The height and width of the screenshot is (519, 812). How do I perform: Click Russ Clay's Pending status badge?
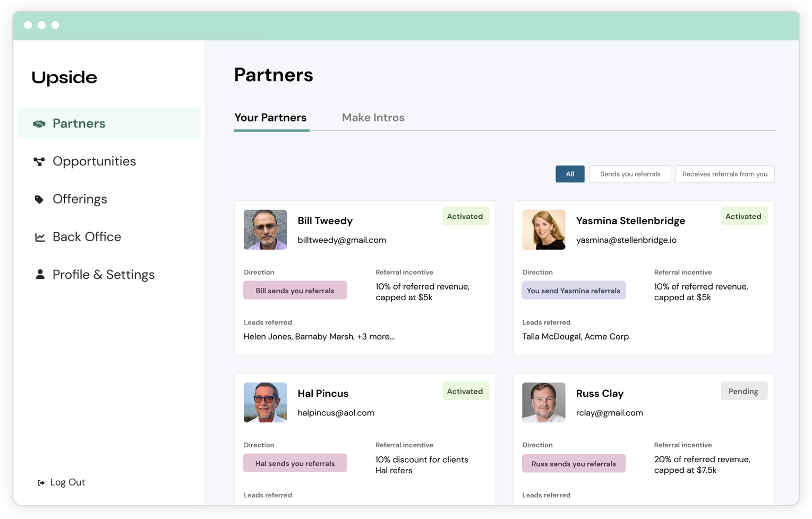pos(743,392)
